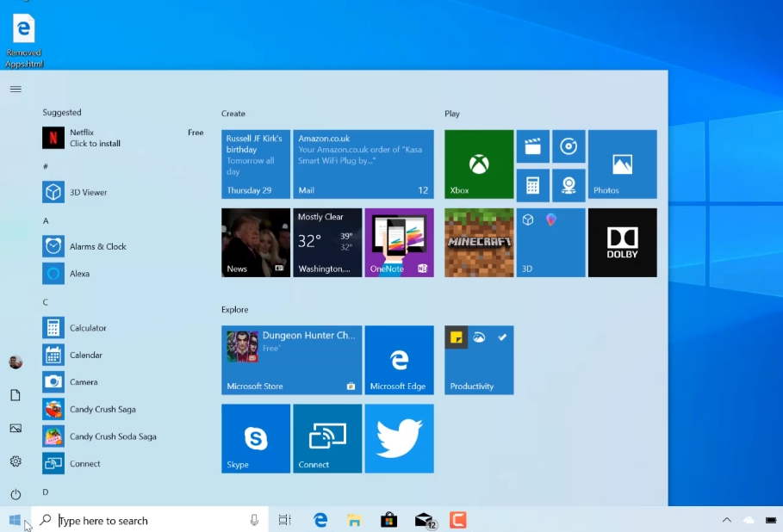Viewport: 783px width, 532px height.
Task: Click the 'Type here to search' box
Action: pyautogui.click(x=150, y=521)
